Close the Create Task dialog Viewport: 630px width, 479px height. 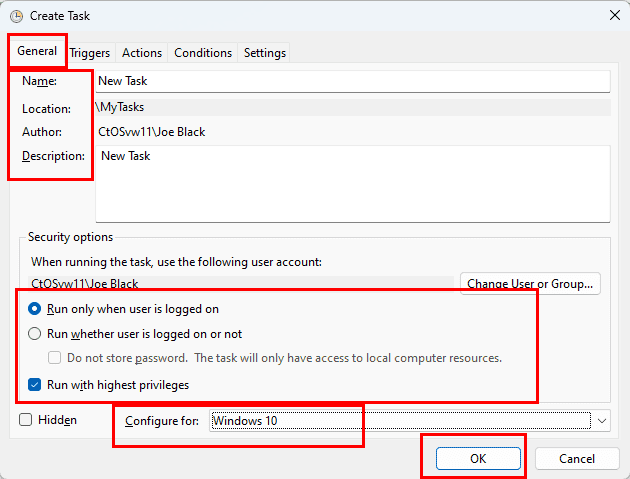(614, 16)
